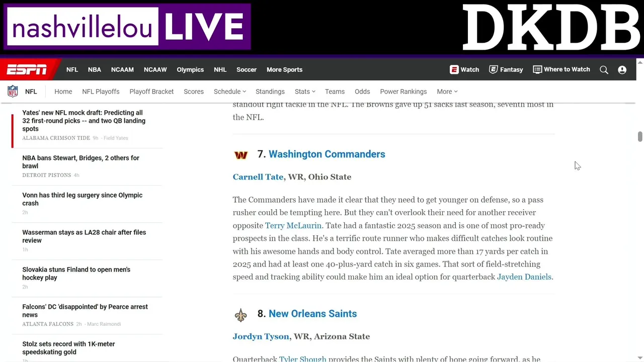The height and width of the screenshot is (362, 644).
Task: Open the NCAAW section
Action: [x=155, y=69]
